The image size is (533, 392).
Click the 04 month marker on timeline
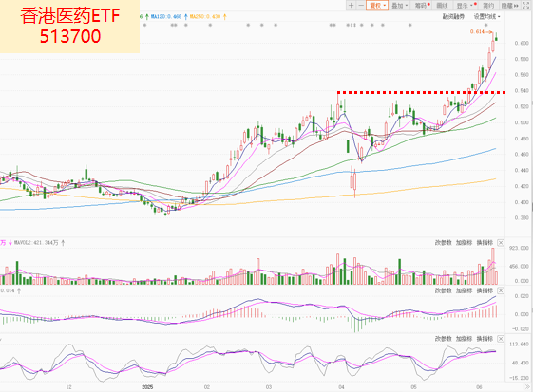pyautogui.click(x=341, y=387)
